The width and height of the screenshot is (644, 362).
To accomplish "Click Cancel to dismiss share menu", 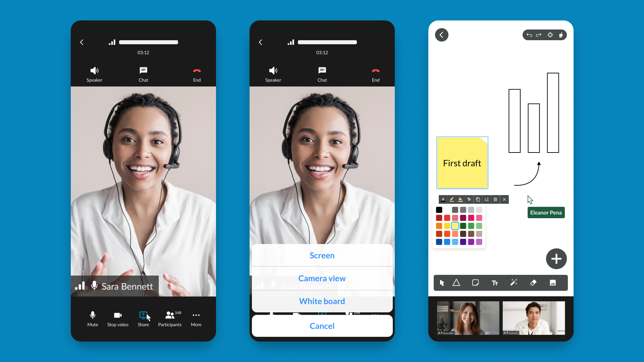I will coord(322,326).
